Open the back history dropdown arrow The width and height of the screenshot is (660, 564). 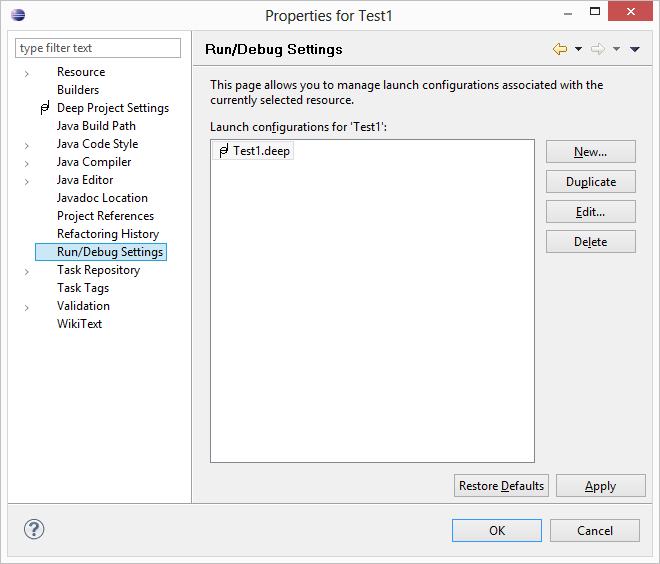tap(578, 49)
